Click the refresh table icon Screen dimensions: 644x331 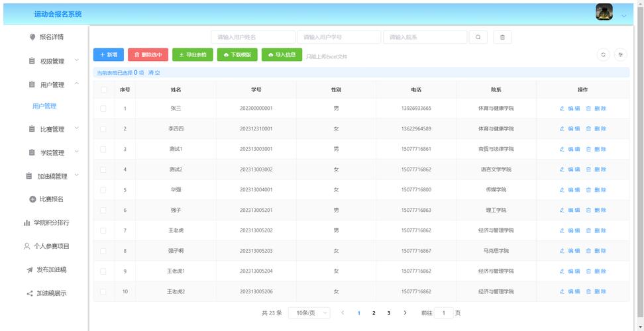(x=603, y=54)
